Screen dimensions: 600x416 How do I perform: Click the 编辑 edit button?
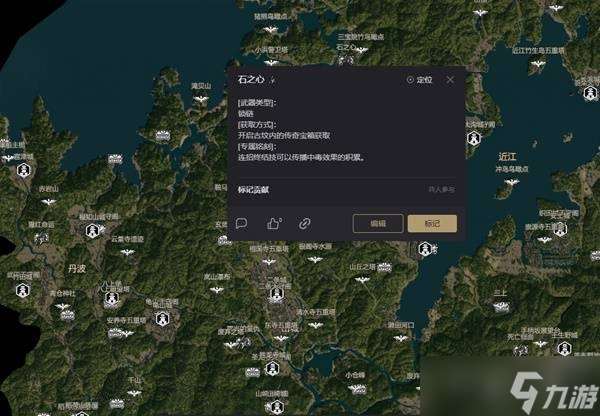tap(378, 223)
